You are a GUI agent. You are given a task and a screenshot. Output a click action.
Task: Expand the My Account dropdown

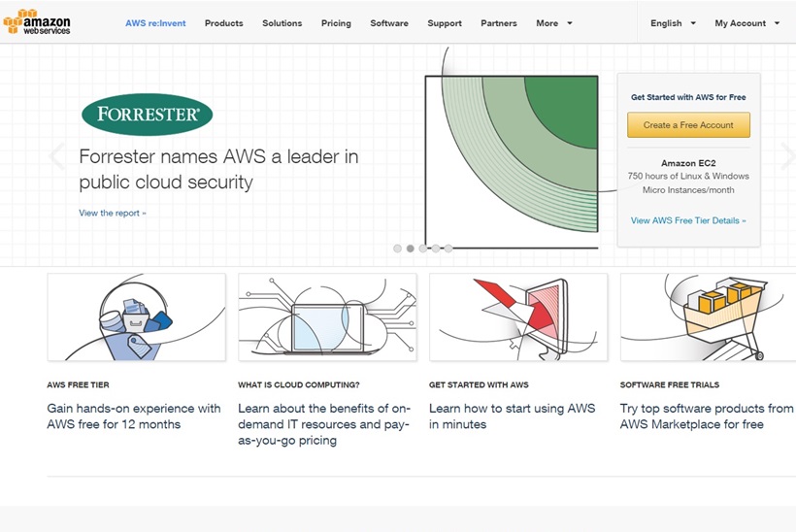[746, 23]
